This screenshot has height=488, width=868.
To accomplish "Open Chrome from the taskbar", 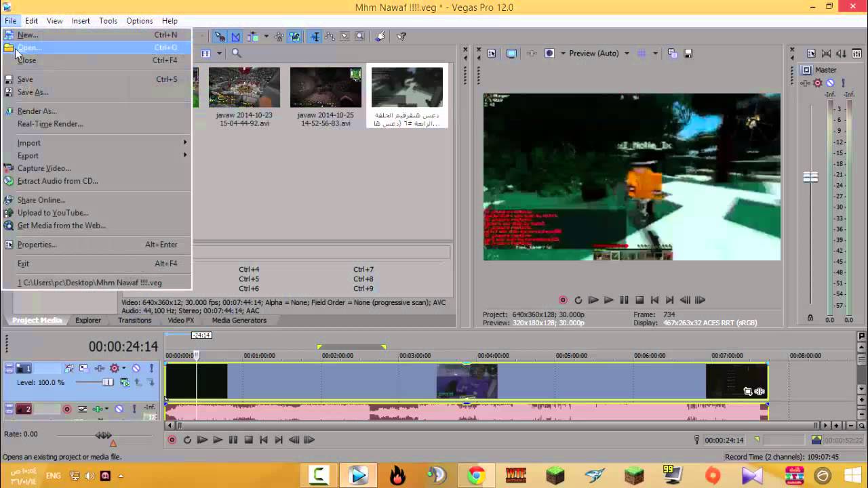I will [476, 476].
